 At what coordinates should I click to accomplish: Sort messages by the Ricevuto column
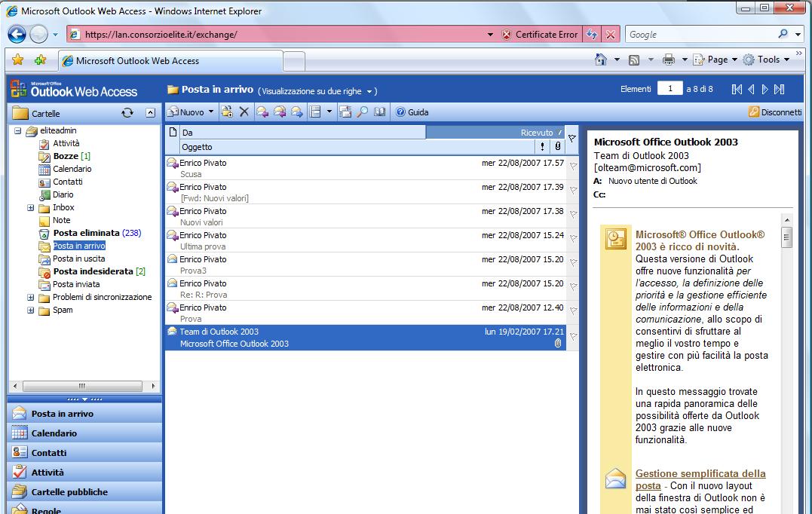click(495, 133)
